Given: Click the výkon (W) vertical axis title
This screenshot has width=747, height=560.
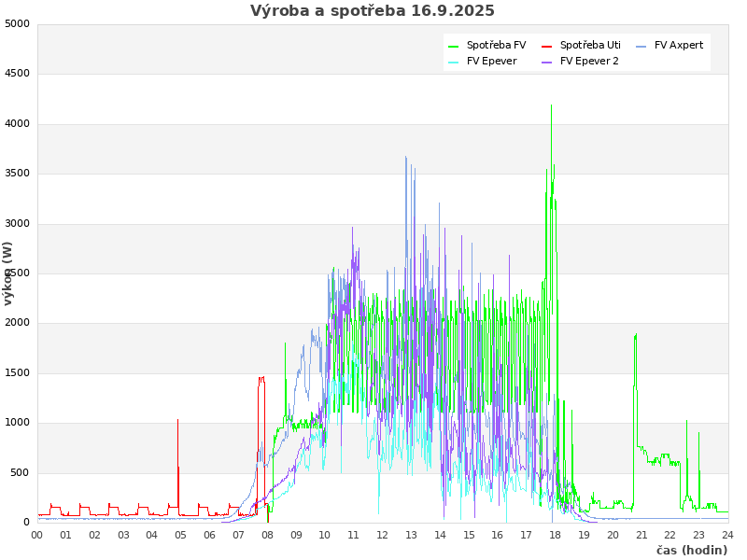Looking at the screenshot, I should 8,273.
